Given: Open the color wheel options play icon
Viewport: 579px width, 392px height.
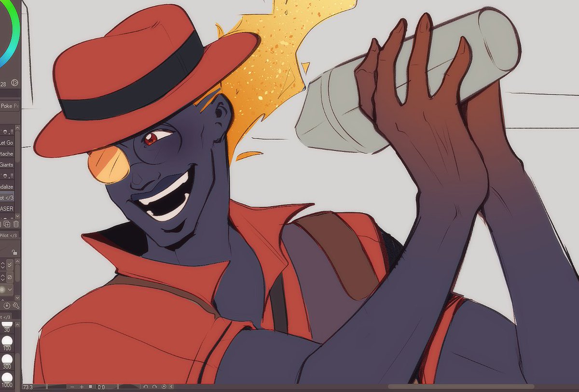Looking at the screenshot, I should click(x=14, y=82).
